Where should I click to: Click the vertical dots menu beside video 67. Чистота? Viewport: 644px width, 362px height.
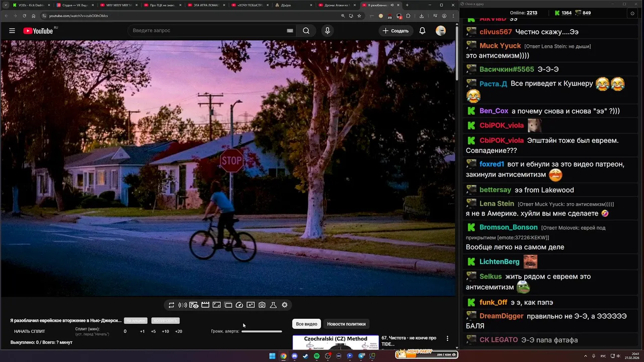pos(447,339)
